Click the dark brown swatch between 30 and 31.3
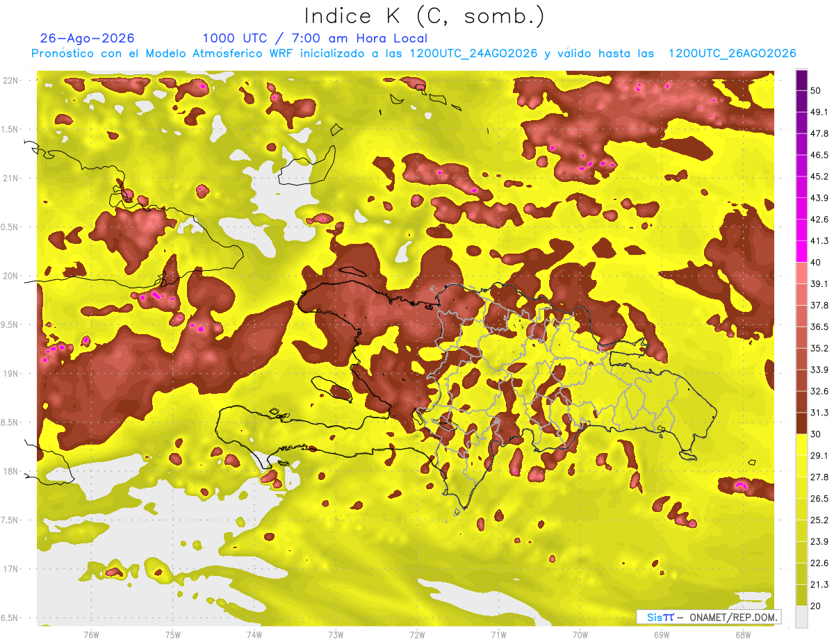The width and height of the screenshot is (834, 644). [x=802, y=423]
